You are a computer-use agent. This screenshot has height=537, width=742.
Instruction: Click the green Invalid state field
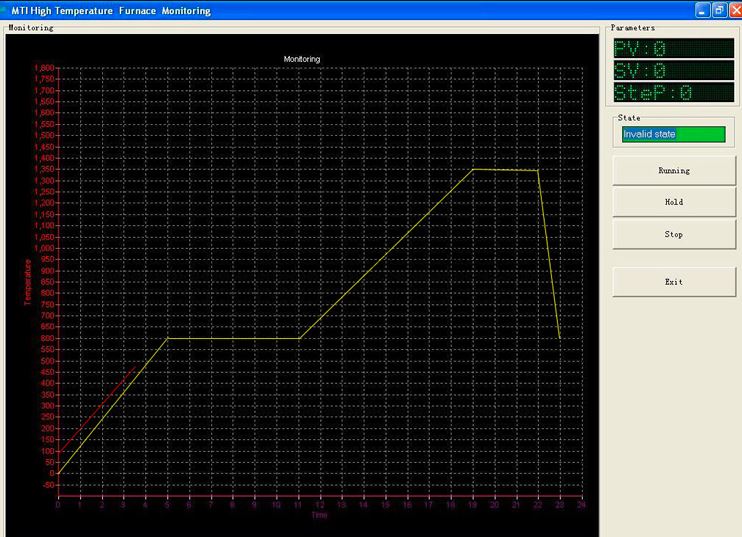[x=672, y=134]
